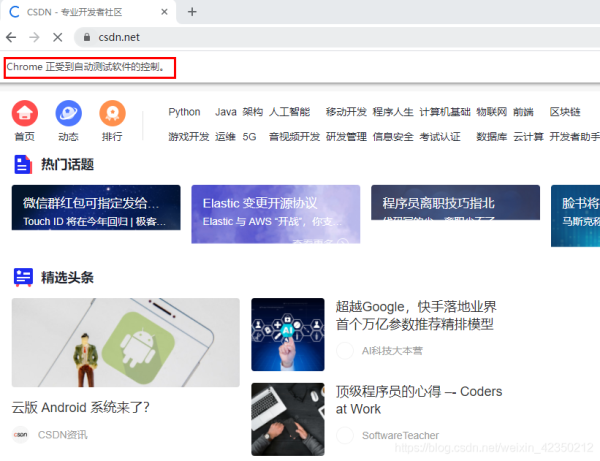Click the browser back arrow
Screen dimensions: 600x461
coord(11,37)
